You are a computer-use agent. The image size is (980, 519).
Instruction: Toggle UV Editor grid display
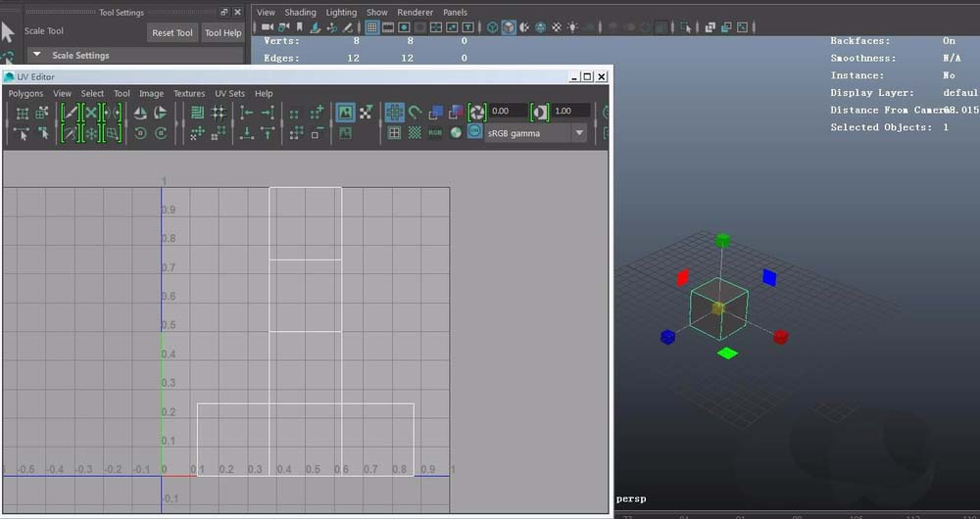pyautogui.click(x=394, y=113)
